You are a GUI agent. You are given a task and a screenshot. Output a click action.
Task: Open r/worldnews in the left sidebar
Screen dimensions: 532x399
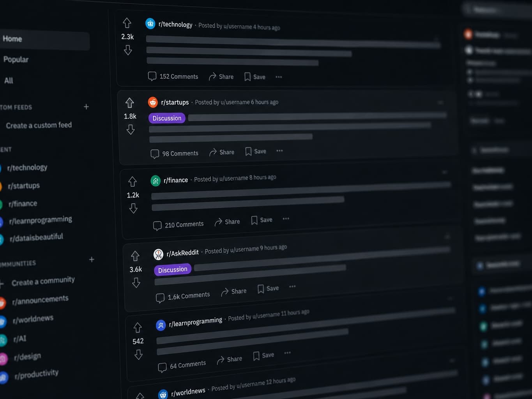pos(33,319)
